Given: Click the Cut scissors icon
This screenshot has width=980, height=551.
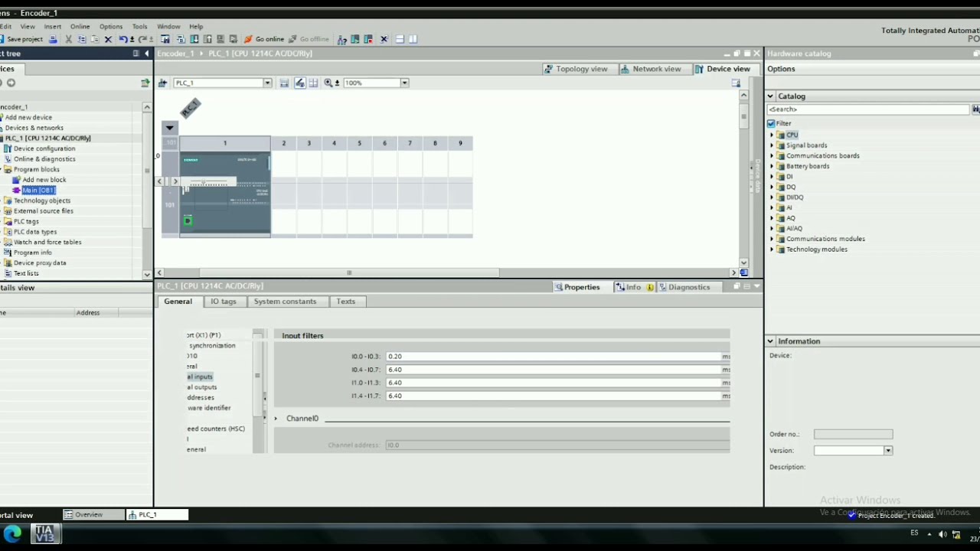Looking at the screenshot, I should tap(68, 39).
